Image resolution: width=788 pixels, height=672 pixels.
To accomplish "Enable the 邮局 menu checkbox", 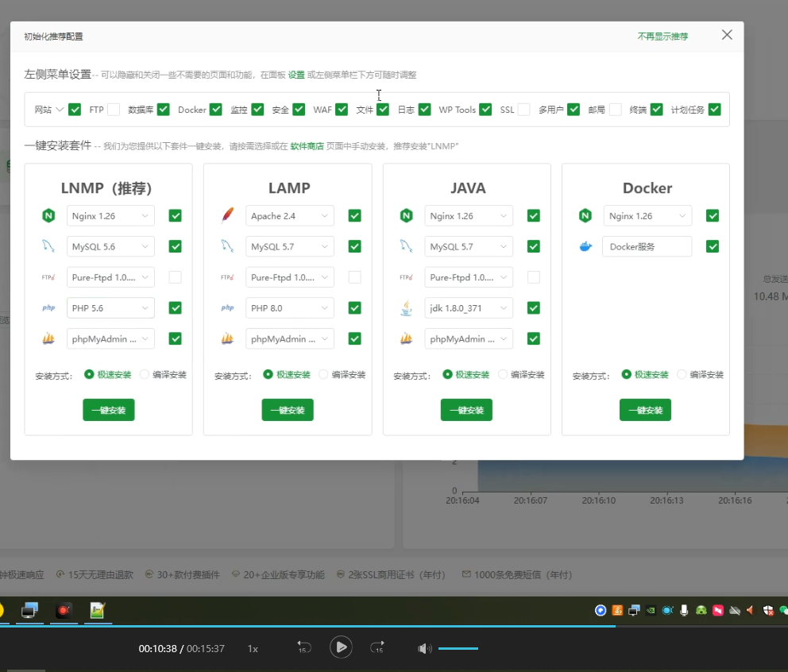I will (616, 110).
